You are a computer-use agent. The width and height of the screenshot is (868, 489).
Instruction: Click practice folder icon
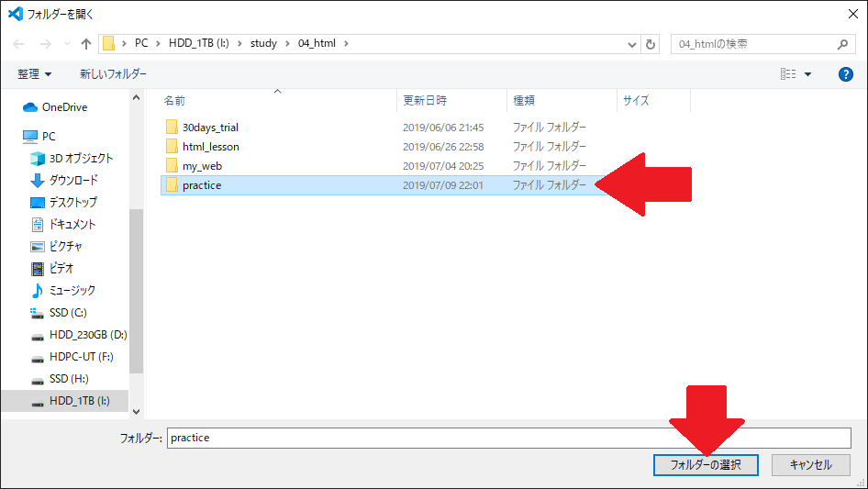tap(172, 185)
